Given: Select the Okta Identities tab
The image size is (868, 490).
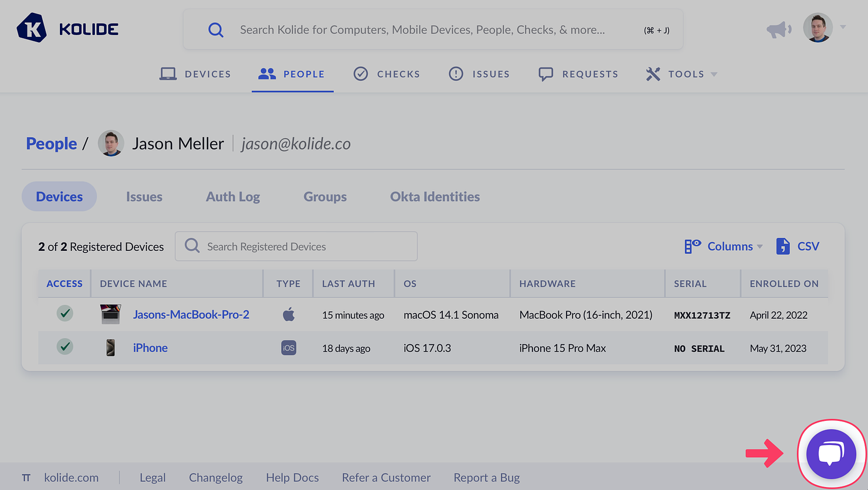Looking at the screenshot, I should pos(435,196).
